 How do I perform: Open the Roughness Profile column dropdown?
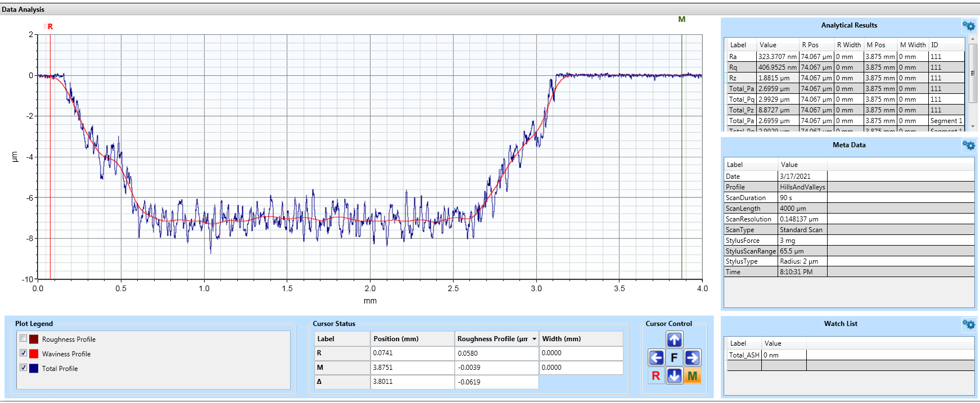tap(534, 339)
